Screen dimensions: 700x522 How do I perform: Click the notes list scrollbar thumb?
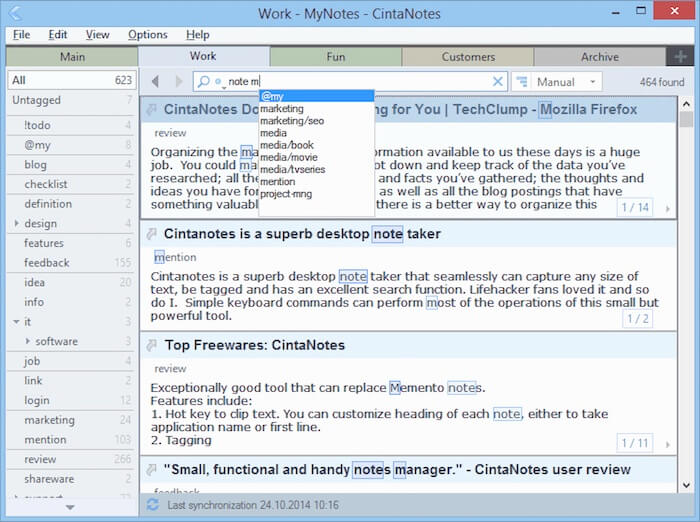coord(686,120)
